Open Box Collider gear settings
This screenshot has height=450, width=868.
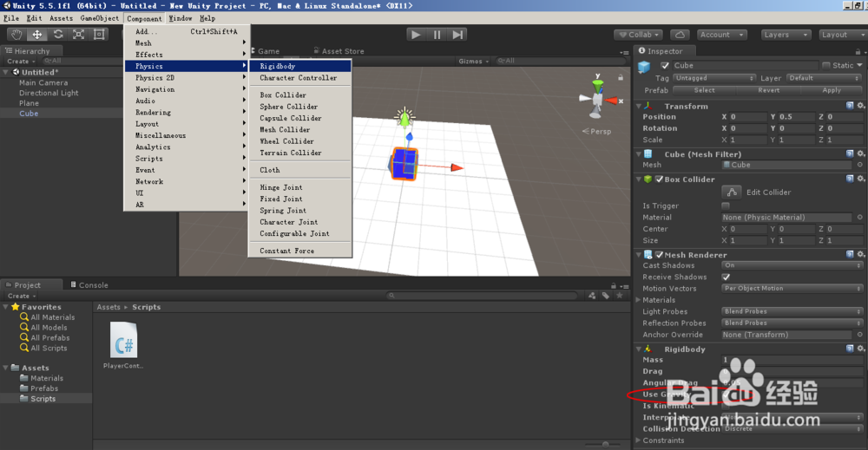[860, 179]
